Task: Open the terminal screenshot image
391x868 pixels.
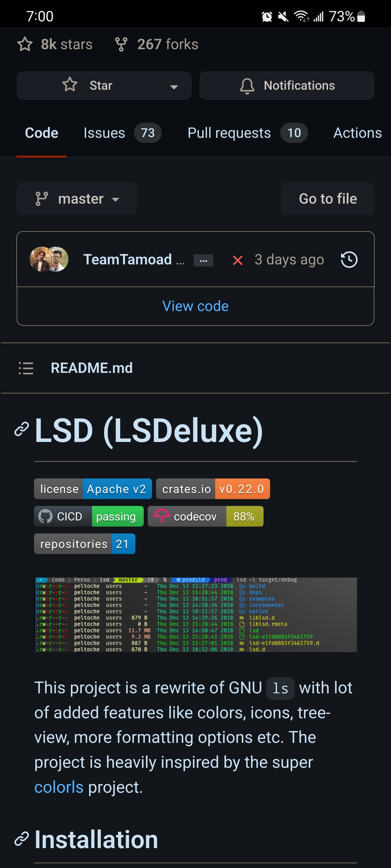Action: (x=195, y=614)
